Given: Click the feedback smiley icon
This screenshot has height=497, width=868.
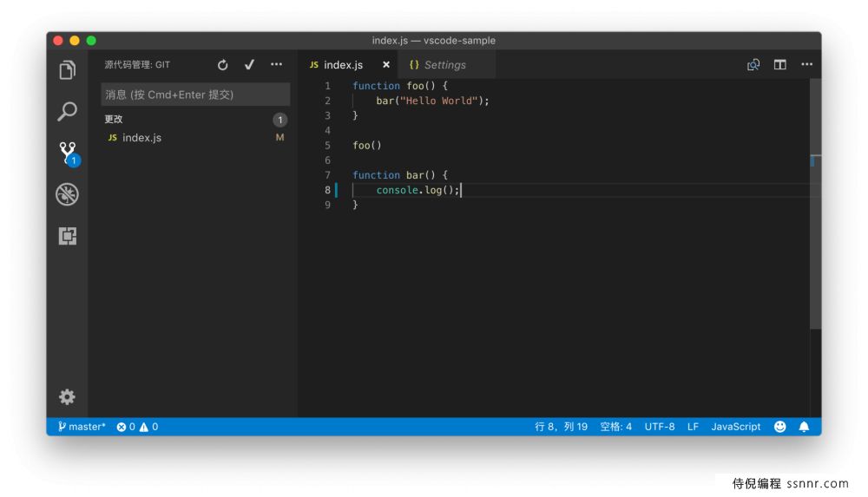Looking at the screenshot, I should click(x=780, y=427).
